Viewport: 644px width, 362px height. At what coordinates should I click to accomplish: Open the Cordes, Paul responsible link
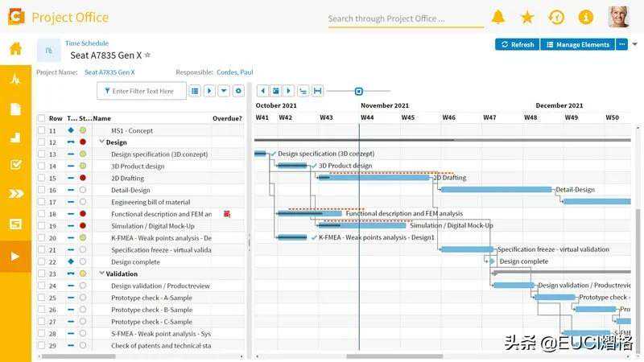point(235,72)
